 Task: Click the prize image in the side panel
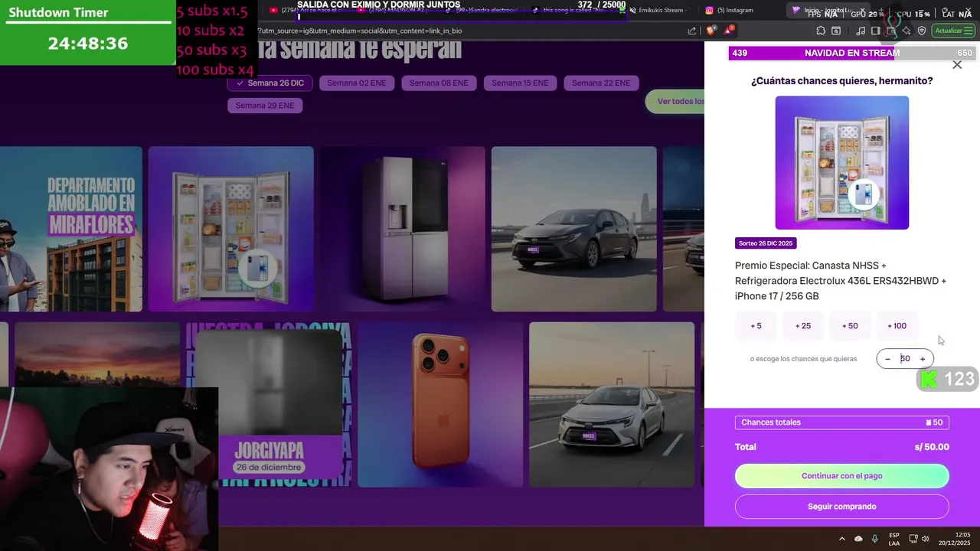click(x=842, y=163)
